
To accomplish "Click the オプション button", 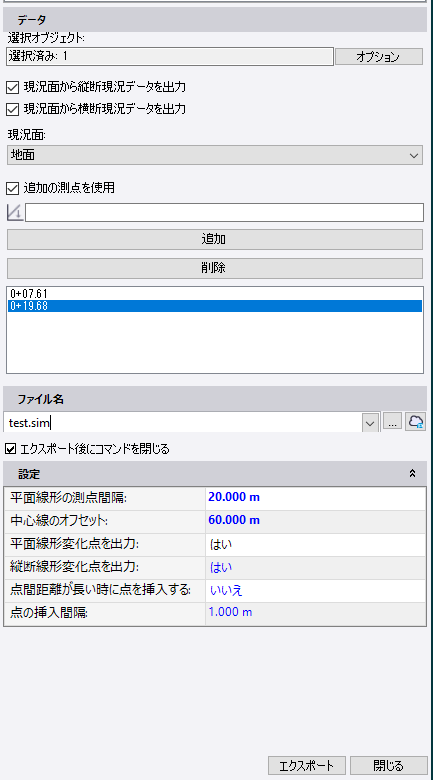I will point(379,57).
